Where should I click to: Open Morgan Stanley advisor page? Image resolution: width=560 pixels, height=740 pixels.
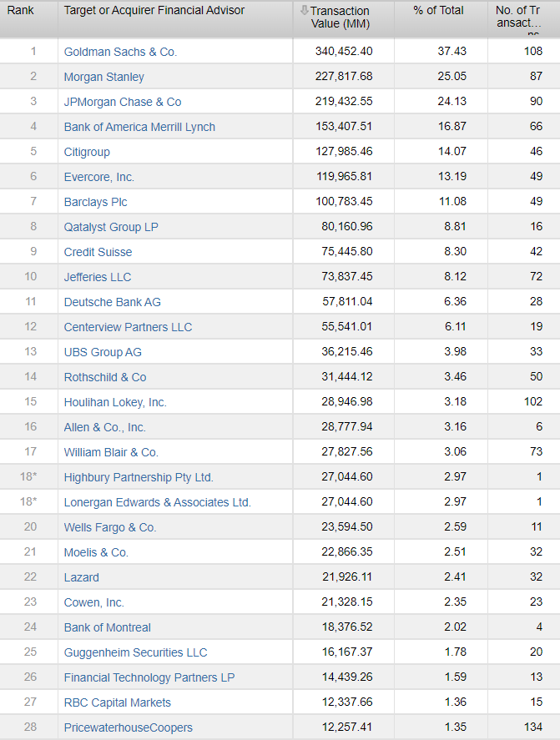click(x=103, y=77)
